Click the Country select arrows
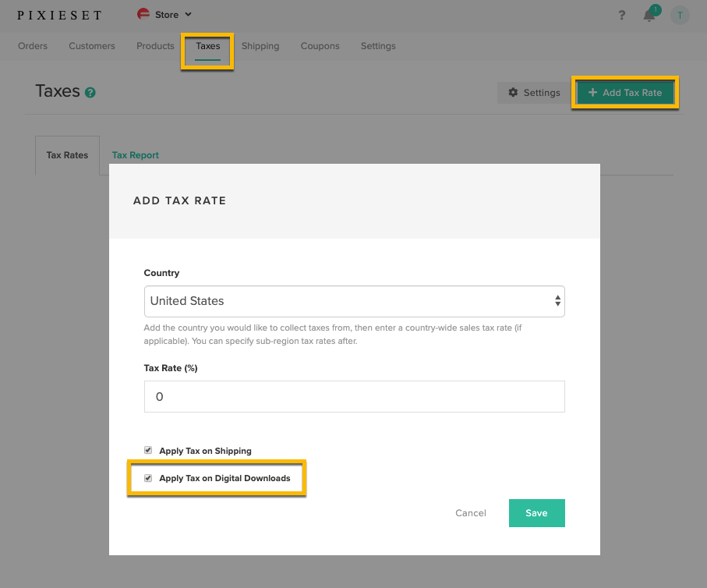Screen dimensions: 707x588 pyautogui.click(x=558, y=301)
